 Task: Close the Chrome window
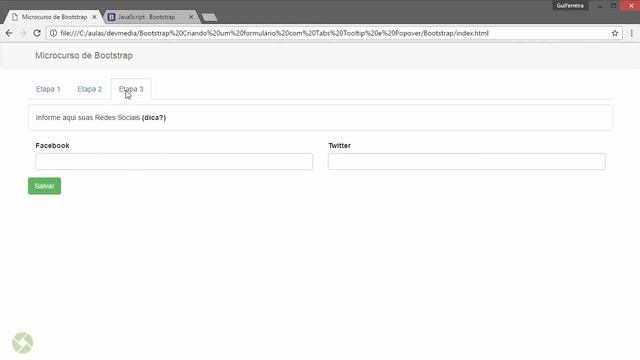pos(631,6)
